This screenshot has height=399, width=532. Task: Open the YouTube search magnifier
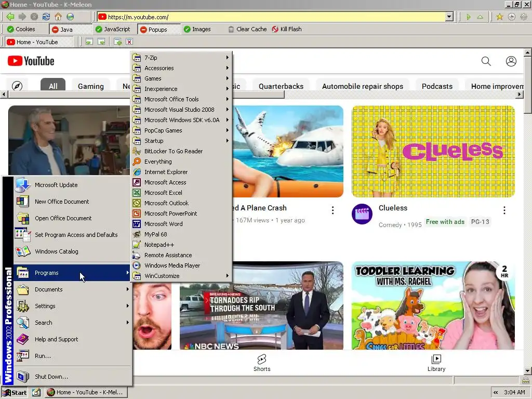point(486,61)
